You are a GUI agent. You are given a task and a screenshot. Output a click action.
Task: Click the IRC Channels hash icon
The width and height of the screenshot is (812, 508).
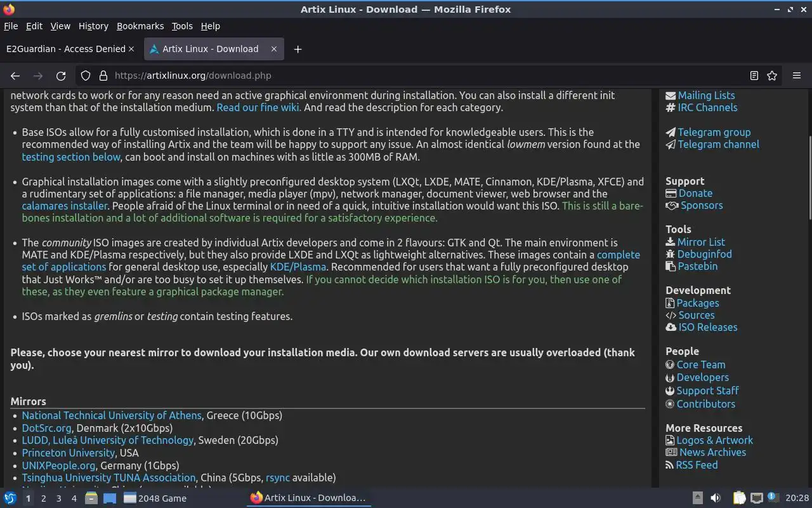point(671,107)
